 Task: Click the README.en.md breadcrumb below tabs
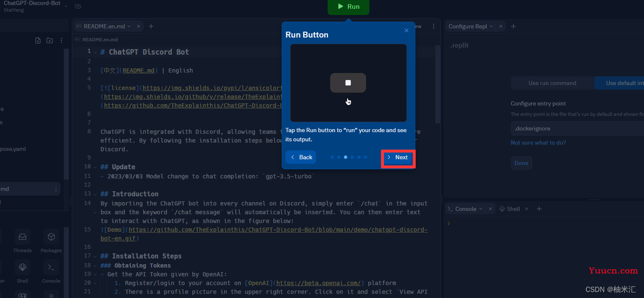100,39
